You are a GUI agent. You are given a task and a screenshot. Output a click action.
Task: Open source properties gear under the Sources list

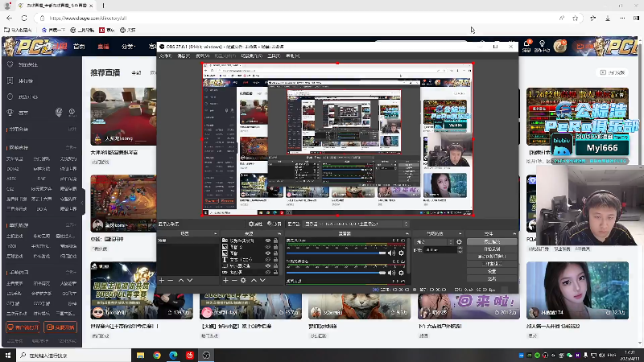(x=243, y=280)
